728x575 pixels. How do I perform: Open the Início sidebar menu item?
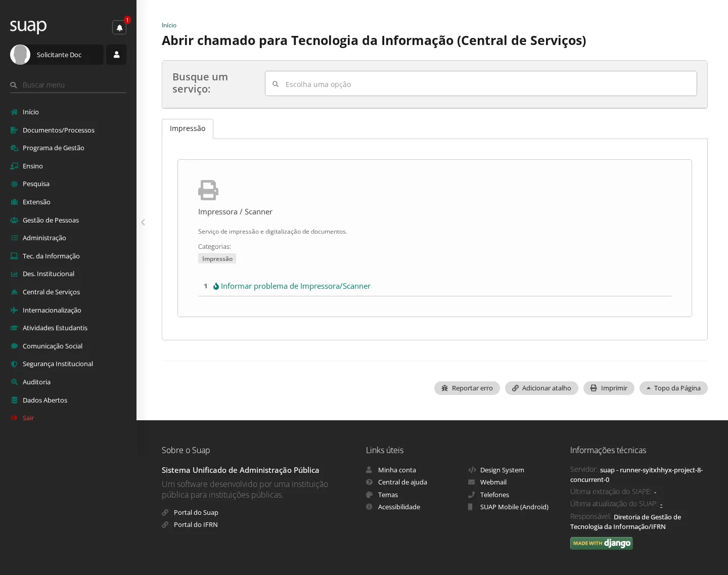click(x=68, y=112)
